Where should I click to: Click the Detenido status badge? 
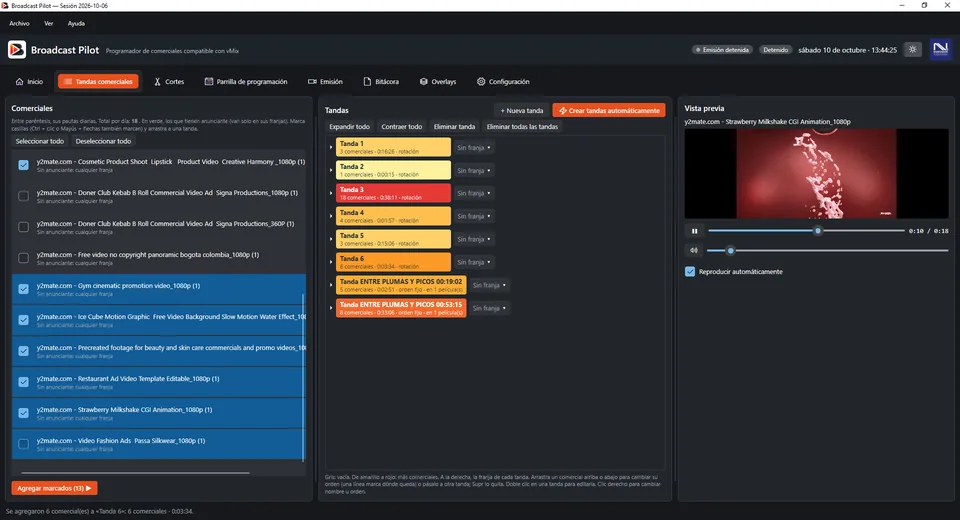pyautogui.click(x=776, y=50)
